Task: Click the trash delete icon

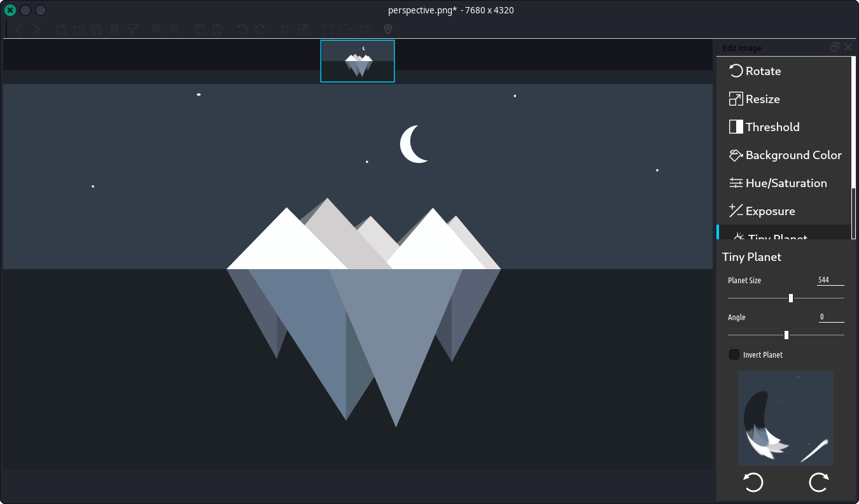Action: [115, 29]
